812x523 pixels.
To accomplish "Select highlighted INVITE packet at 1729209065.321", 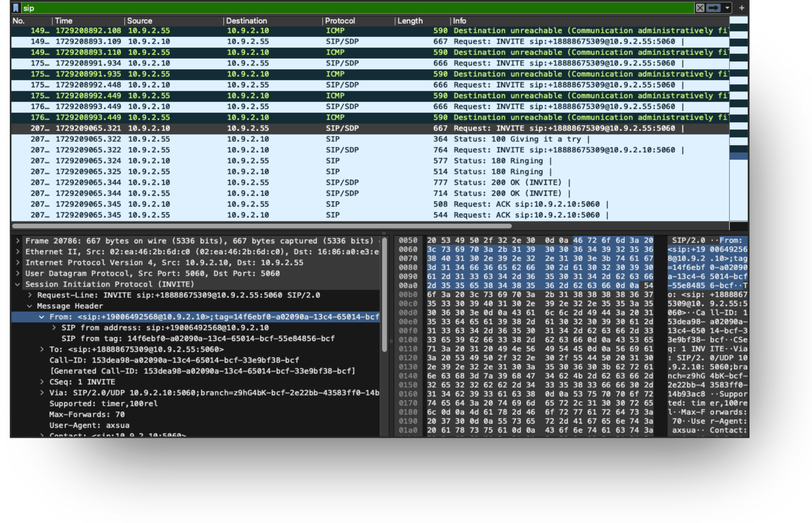I will tap(370, 128).
